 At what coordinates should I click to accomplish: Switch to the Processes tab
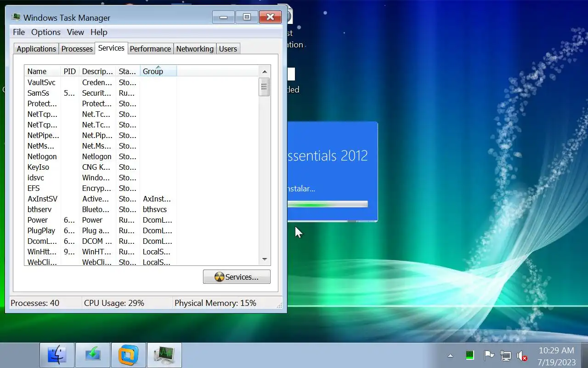pyautogui.click(x=77, y=49)
